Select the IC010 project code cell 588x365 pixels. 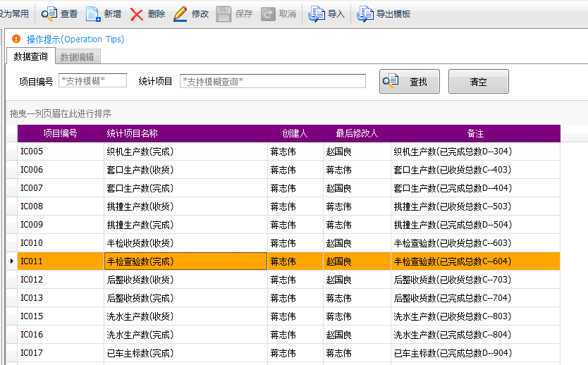click(x=61, y=243)
